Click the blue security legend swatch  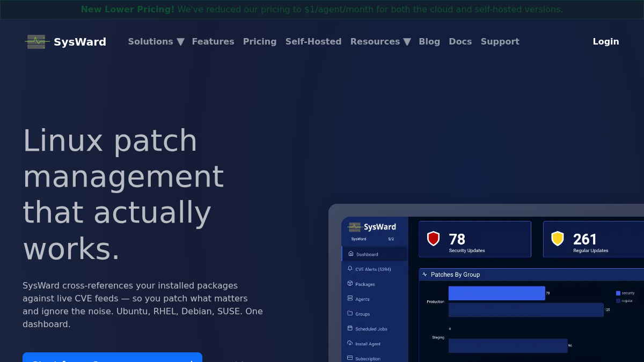pos(618,293)
